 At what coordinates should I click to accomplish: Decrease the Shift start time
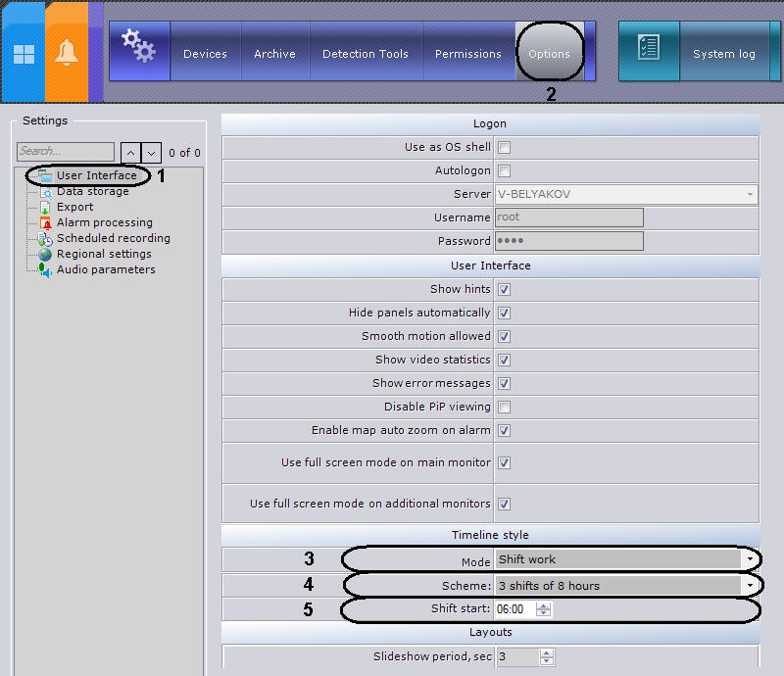pos(543,613)
